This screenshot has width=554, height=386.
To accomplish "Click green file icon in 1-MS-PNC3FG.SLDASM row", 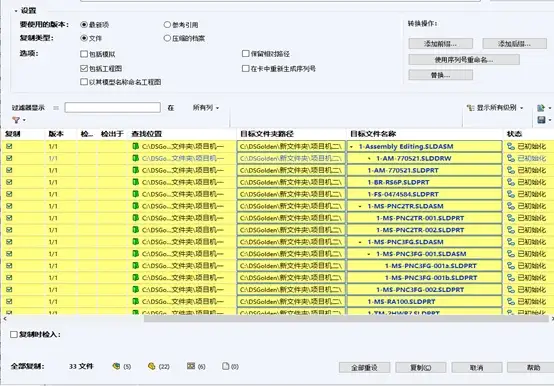I will pyautogui.click(x=135, y=242).
